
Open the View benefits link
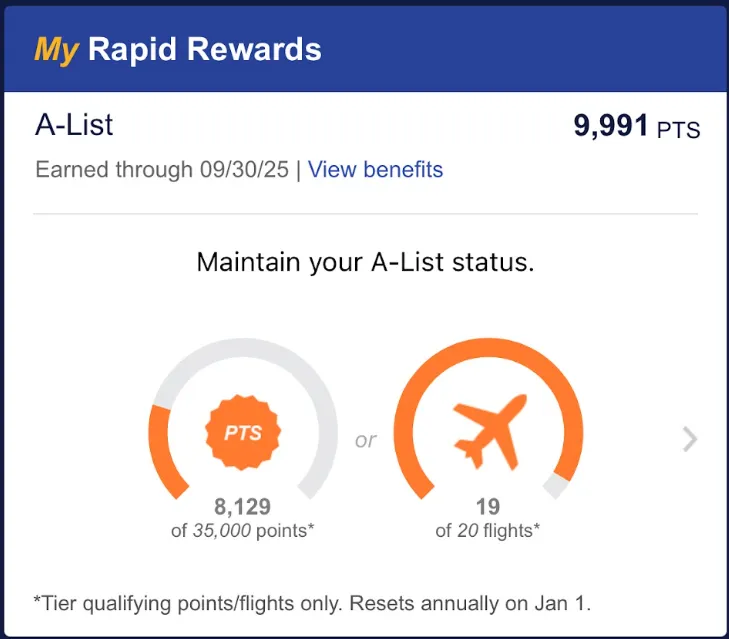click(x=375, y=169)
